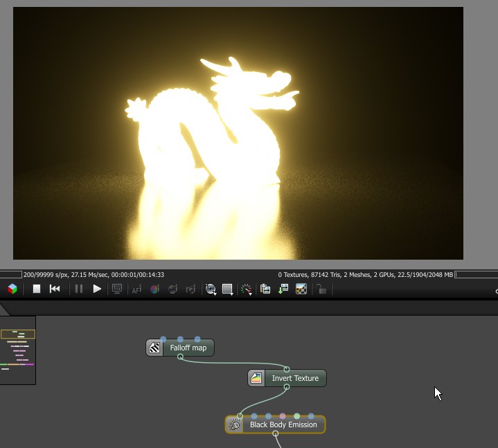Open the clay mode sphere dropdown
The width and height of the screenshot is (498, 448).
211,289
